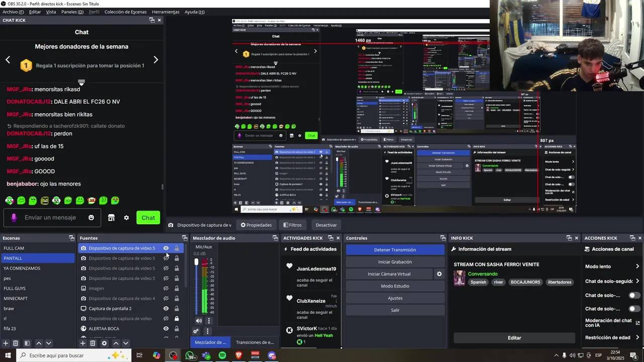The height and width of the screenshot is (362, 644).
Task: Click microphone icon in chat message box
Action: pos(14,218)
